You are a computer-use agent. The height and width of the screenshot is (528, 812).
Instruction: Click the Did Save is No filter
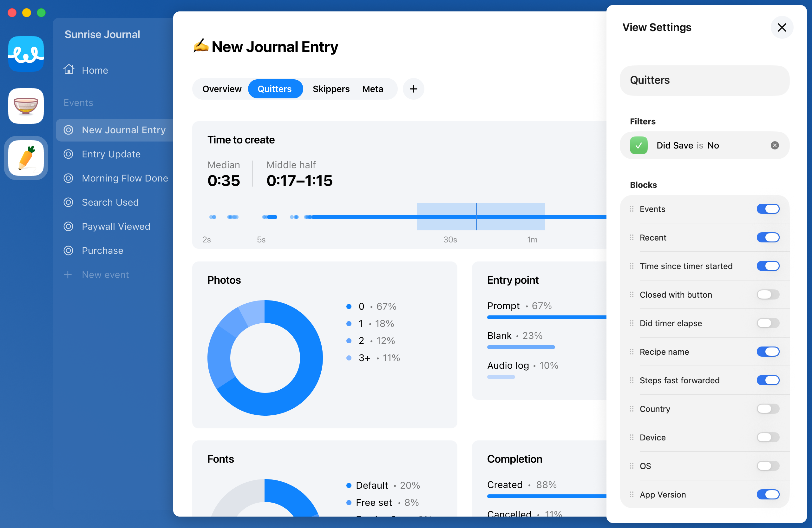pos(704,145)
